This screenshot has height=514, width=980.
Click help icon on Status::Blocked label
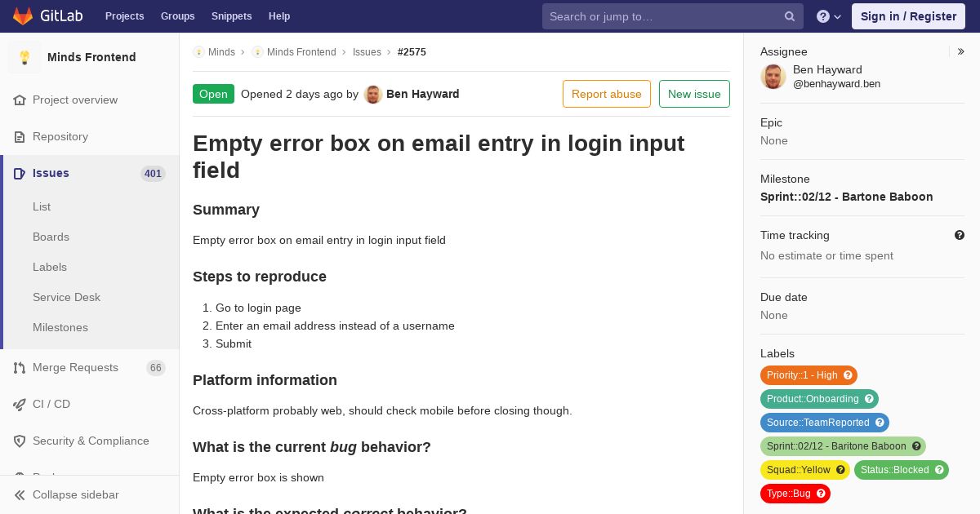[x=939, y=470]
